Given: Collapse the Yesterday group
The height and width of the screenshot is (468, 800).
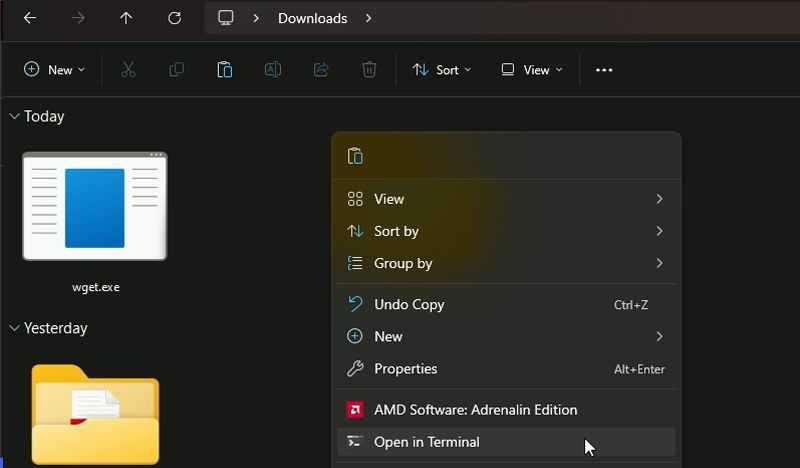Looking at the screenshot, I should (14, 329).
